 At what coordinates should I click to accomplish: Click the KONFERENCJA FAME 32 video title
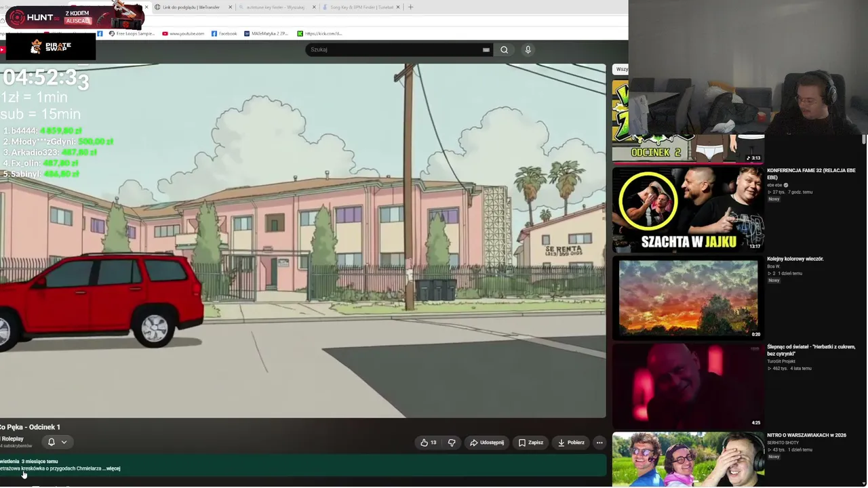click(x=811, y=174)
